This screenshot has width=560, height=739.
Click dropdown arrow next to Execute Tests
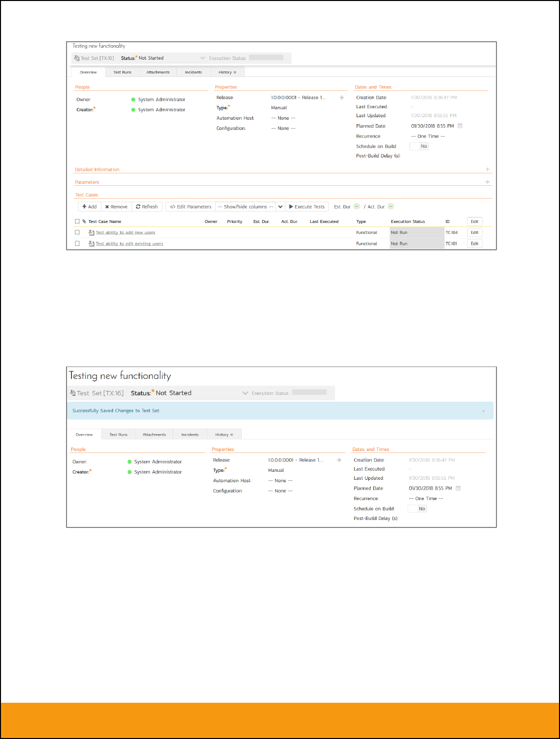(280, 207)
